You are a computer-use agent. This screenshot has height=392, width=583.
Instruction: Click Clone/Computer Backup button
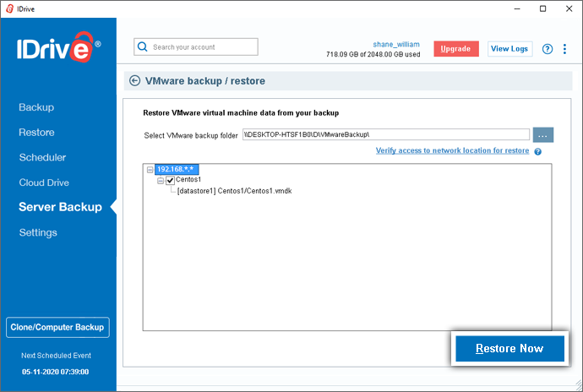point(57,327)
